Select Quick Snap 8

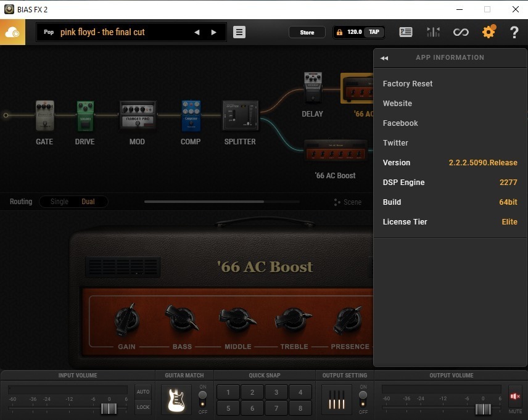click(300, 408)
